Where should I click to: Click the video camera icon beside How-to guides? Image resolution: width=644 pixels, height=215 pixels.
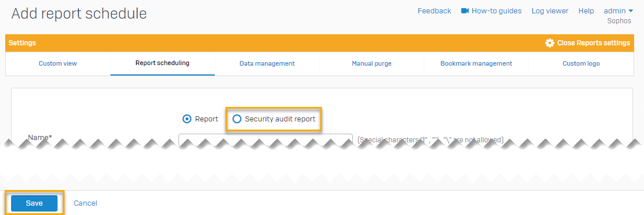pos(465,11)
